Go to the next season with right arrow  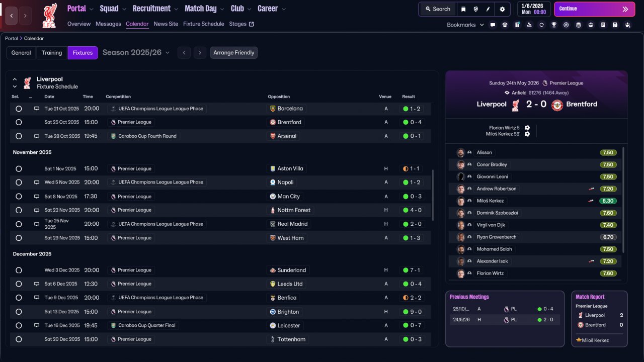pos(200,53)
